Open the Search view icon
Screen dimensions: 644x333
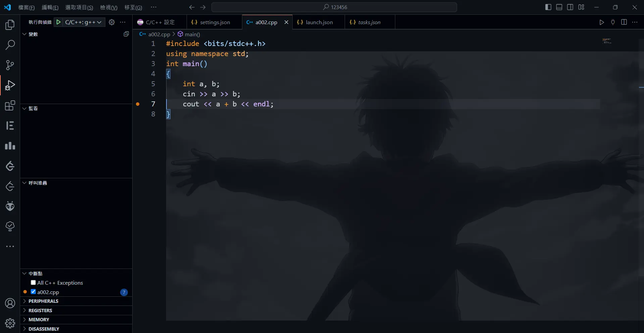[10, 45]
